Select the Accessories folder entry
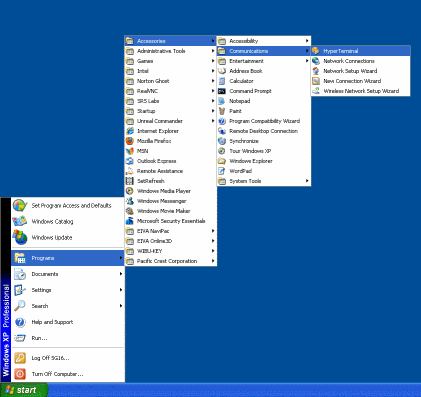 coord(171,41)
